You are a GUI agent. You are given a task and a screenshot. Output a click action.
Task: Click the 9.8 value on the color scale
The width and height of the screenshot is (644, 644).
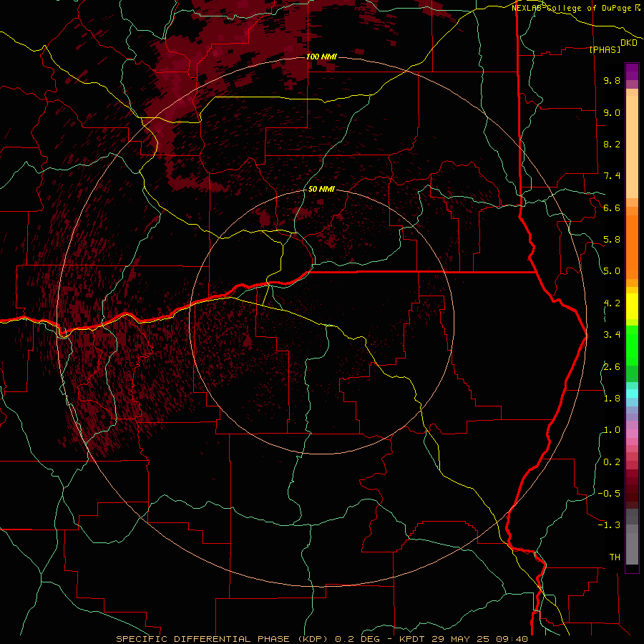tap(612, 80)
